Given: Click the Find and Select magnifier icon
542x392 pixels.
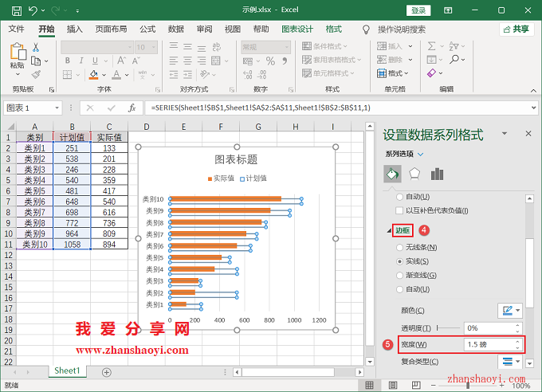Looking at the screenshot, I should point(454,60).
